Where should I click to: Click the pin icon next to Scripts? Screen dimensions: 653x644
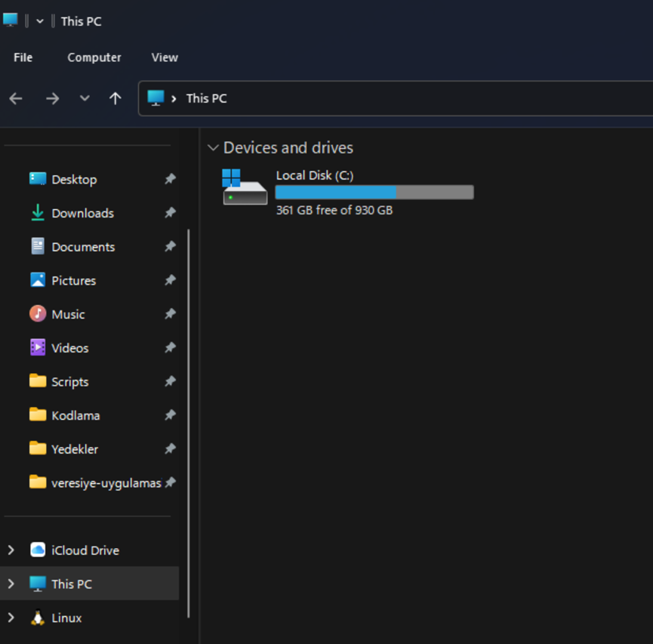click(170, 381)
